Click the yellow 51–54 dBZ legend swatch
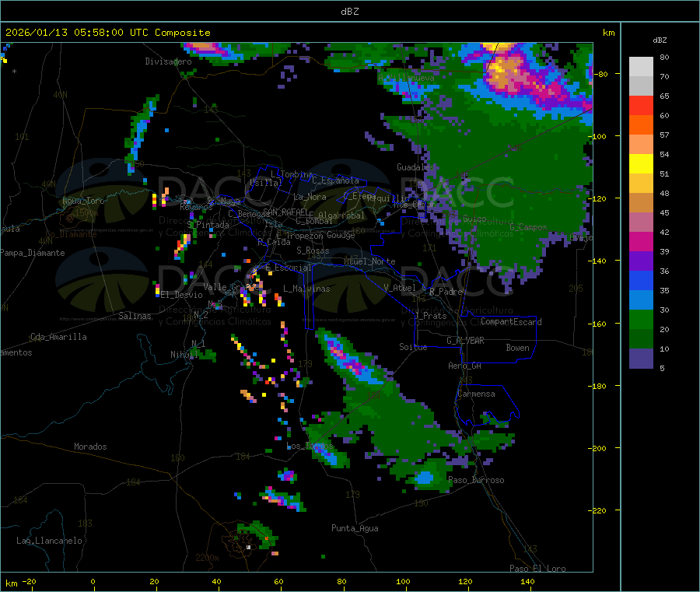700x592 pixels. 641,164
